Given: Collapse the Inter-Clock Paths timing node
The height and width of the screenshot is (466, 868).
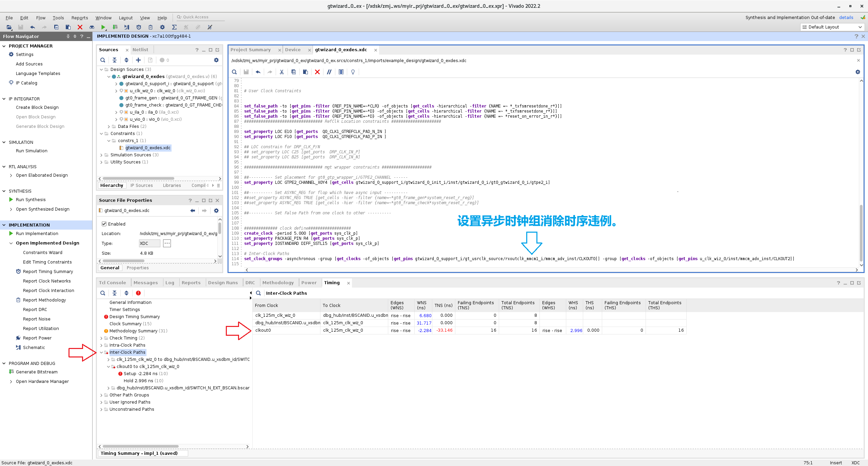Looking at the screenshot, I should [x=101, y=352].
